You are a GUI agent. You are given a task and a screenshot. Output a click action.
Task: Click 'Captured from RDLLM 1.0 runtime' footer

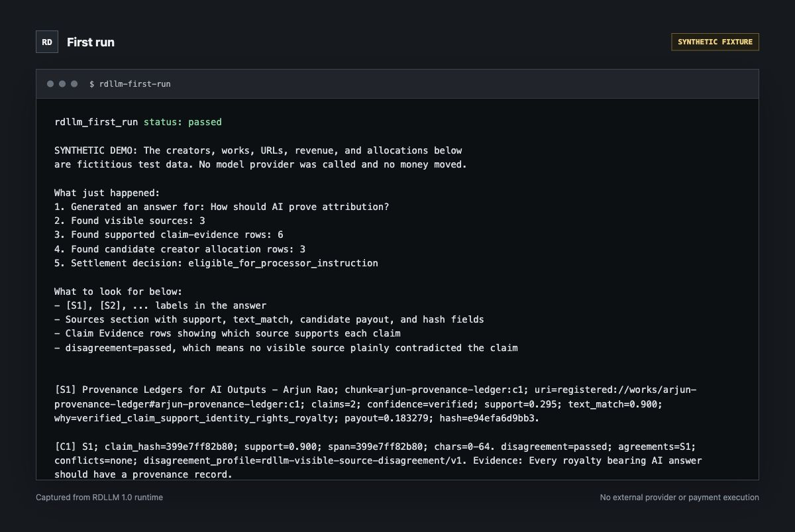tap(99, 498)
